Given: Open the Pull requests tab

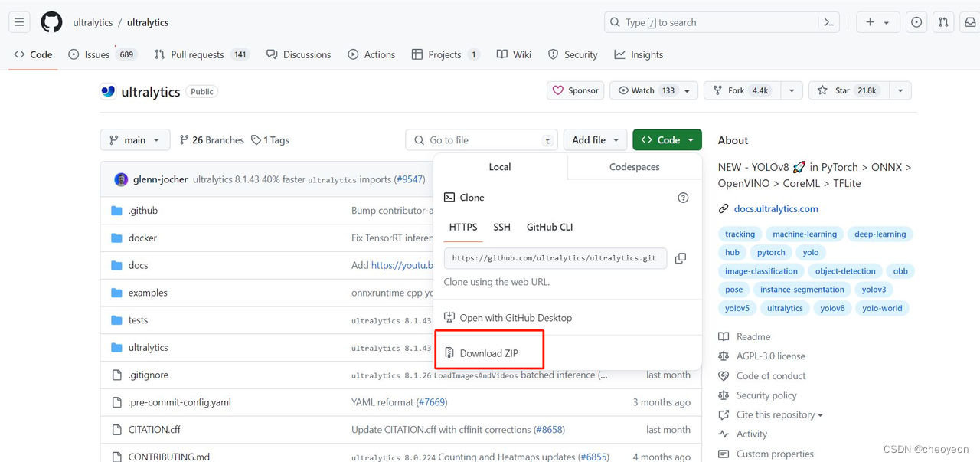Looking at the screenshot, I should 202,54.
